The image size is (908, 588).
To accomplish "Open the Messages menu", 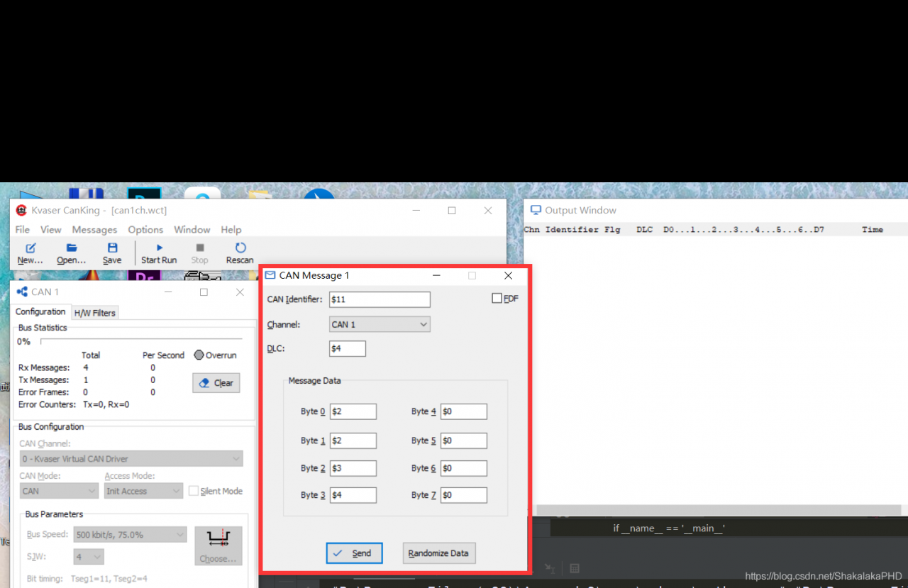I will [x=94, y=230].
